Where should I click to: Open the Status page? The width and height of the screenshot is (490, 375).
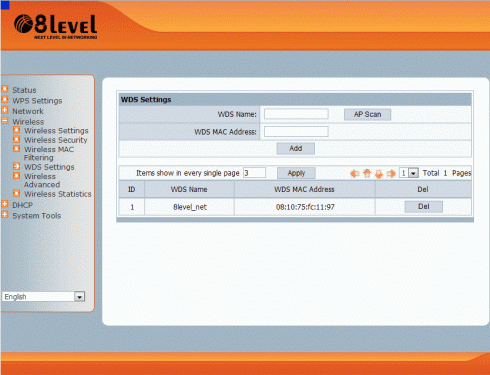point(24,90)
